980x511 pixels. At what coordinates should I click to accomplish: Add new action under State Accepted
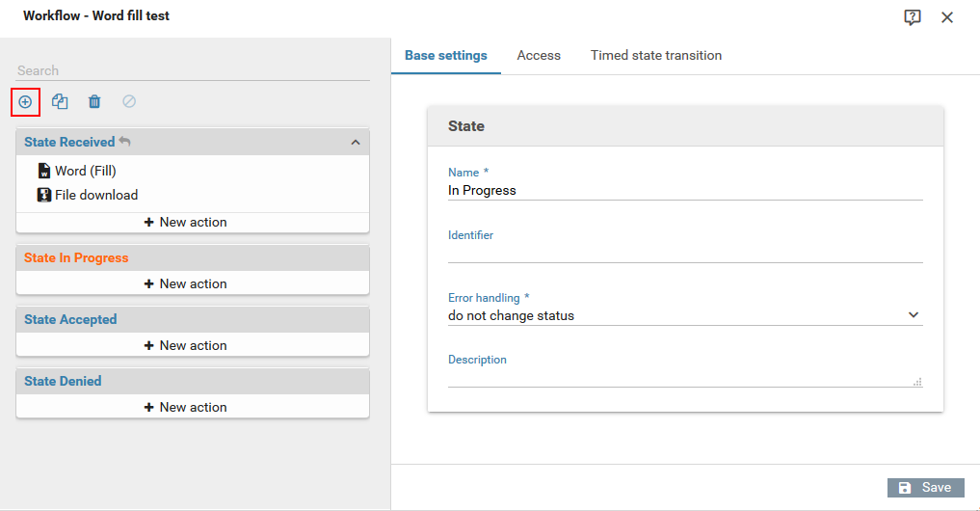[193, 345]
